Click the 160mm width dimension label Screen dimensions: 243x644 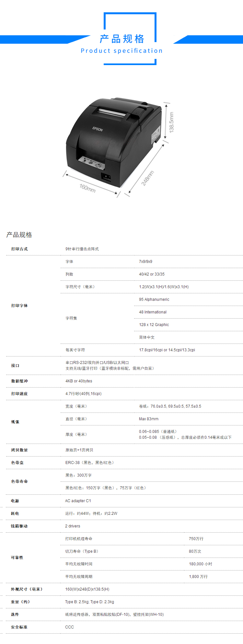[x=87, y=188]
